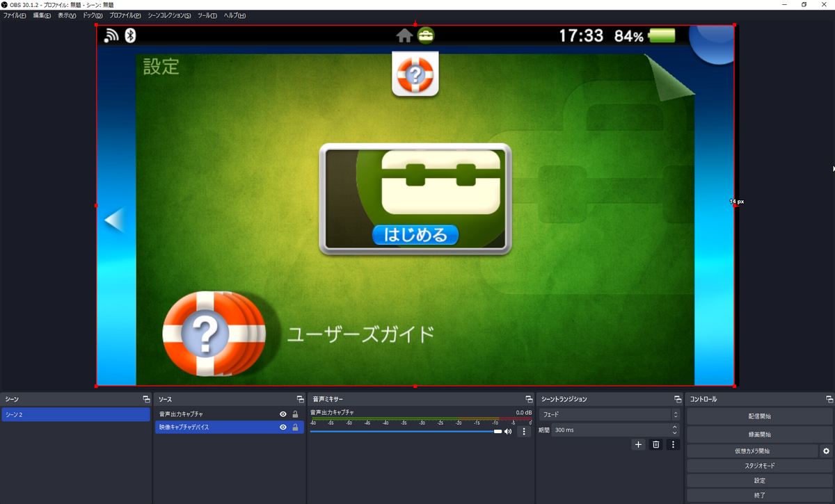Screen dimensions: 835x504
Task: Increase the transition duration with up arrow
Action: pos(675,428)
